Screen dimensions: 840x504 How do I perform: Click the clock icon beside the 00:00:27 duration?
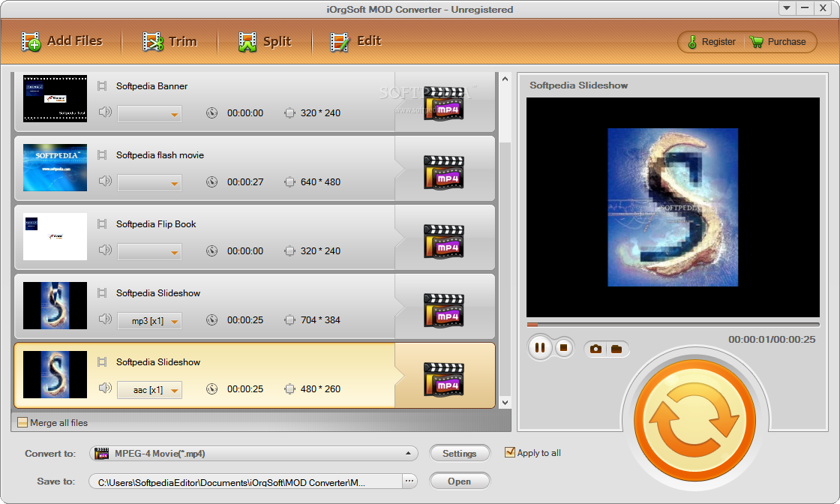tap(212, 182)
